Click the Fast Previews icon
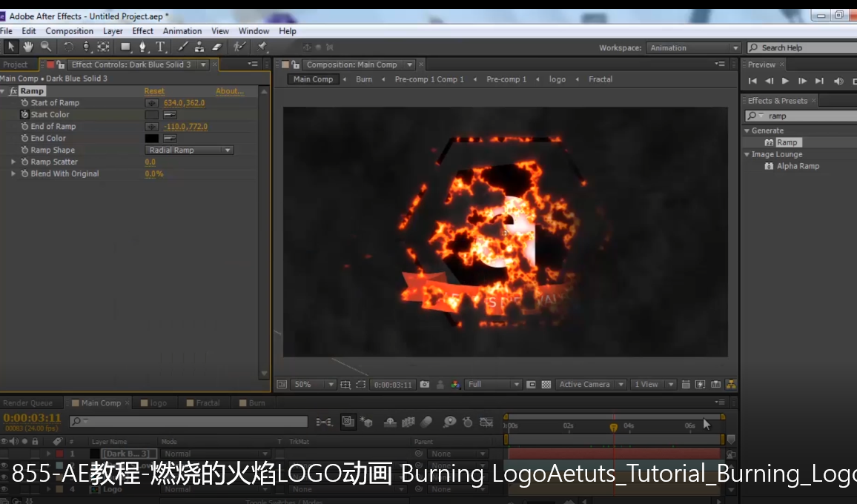The width and height of the screenshot is (857, 504). click(700, 385)
